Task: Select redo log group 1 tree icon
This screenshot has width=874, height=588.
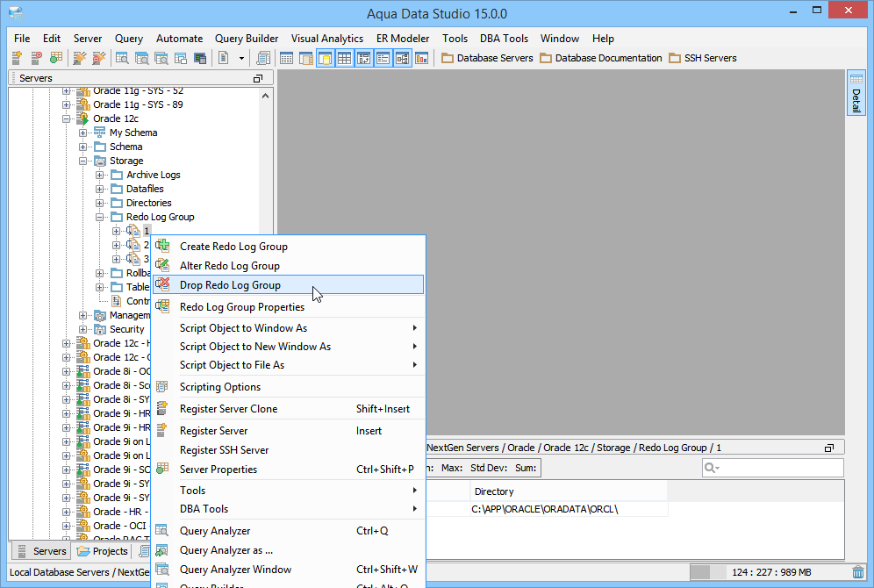Action: click(133, 231)
